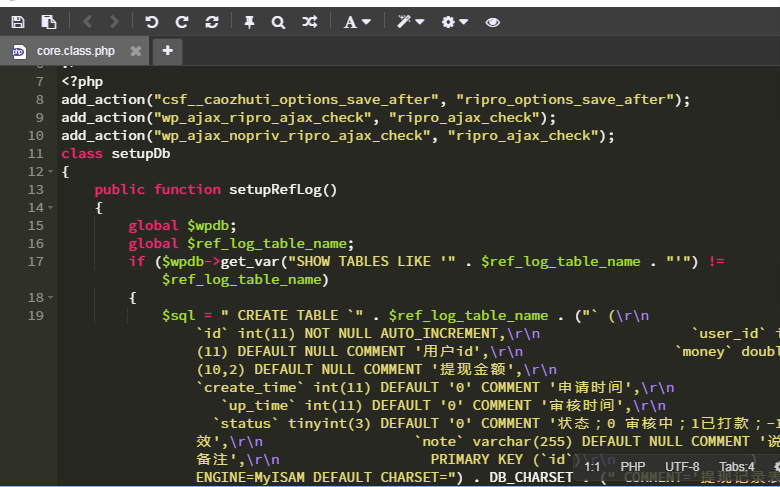Image resolution: width=780 pixels, height=487 pixels.
Task: Undo the last edit
Action: coord(151,22)
